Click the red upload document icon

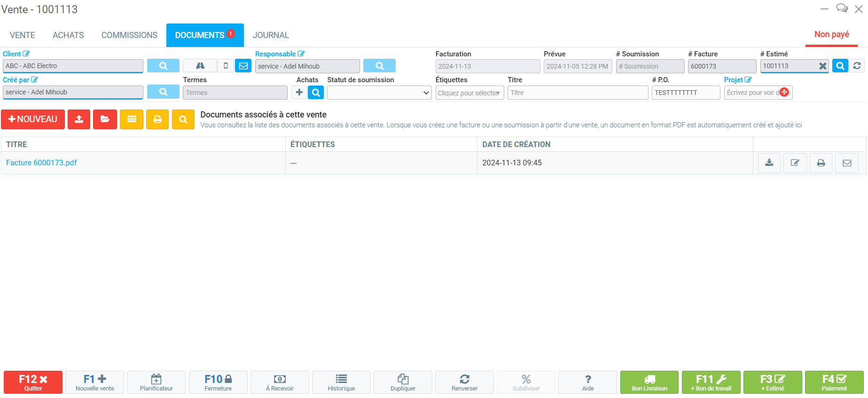point(79,119)
